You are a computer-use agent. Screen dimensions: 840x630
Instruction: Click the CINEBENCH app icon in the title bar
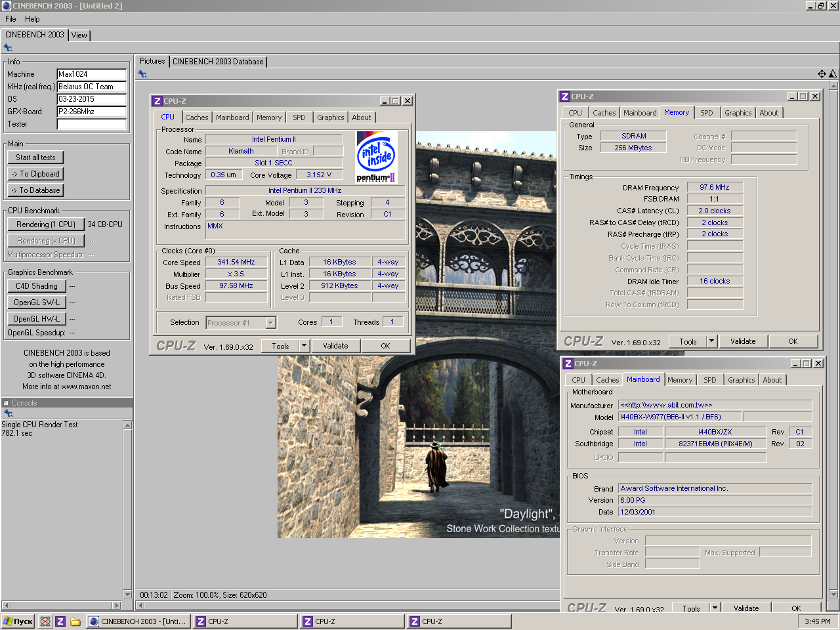tap(7, 6)
